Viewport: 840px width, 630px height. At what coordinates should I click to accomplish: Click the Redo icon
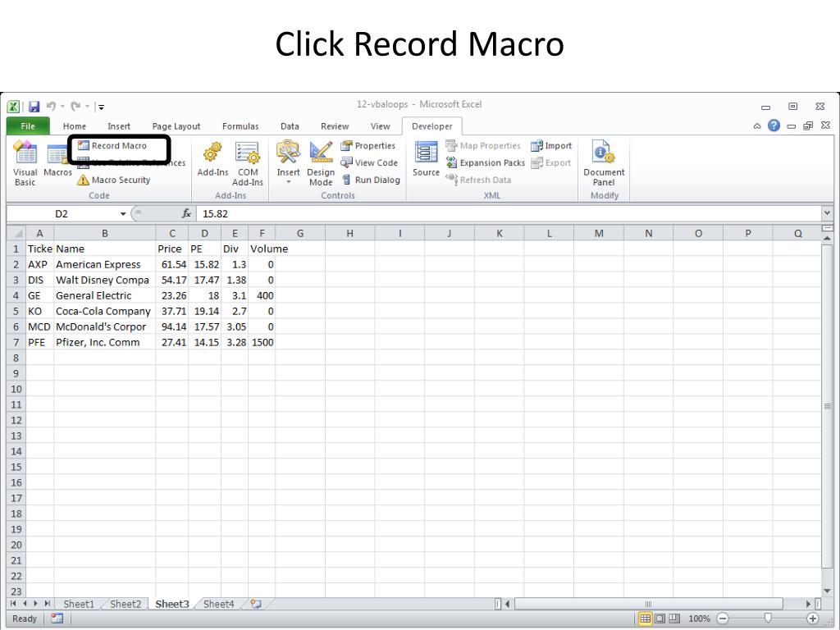[75, 106]
